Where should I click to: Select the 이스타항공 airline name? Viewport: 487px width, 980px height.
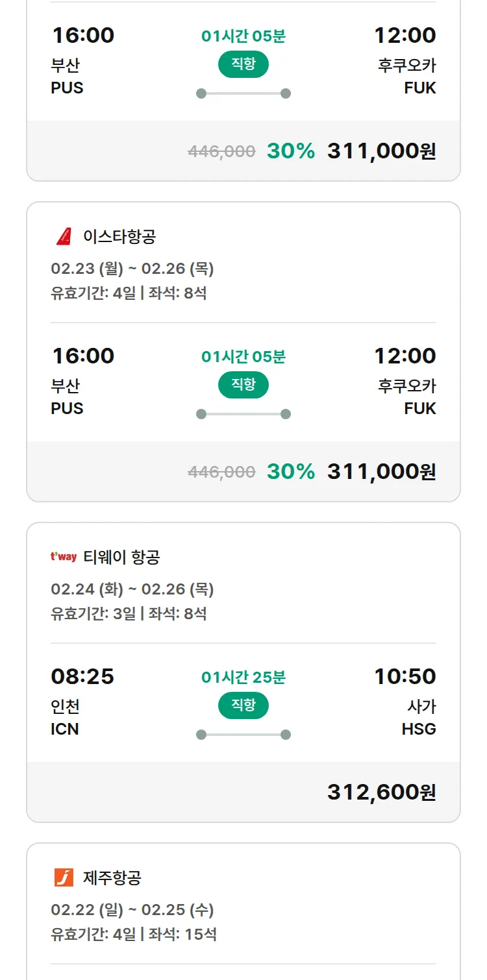tap(119, 237)
